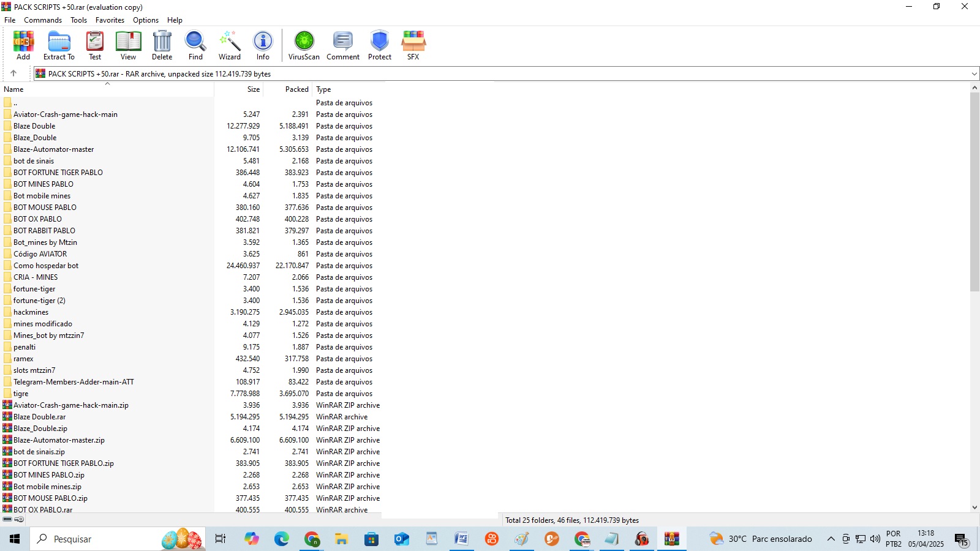Show hidden system tray icons chevron
The width and height of the screenshot is (980, 551).
click(x=831, y=539)
